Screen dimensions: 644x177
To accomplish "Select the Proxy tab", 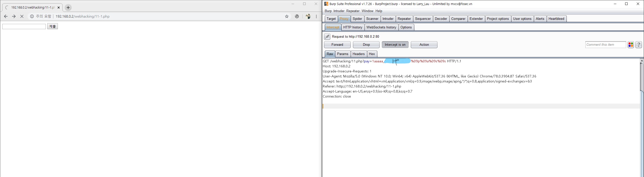I will pos(344,19).
